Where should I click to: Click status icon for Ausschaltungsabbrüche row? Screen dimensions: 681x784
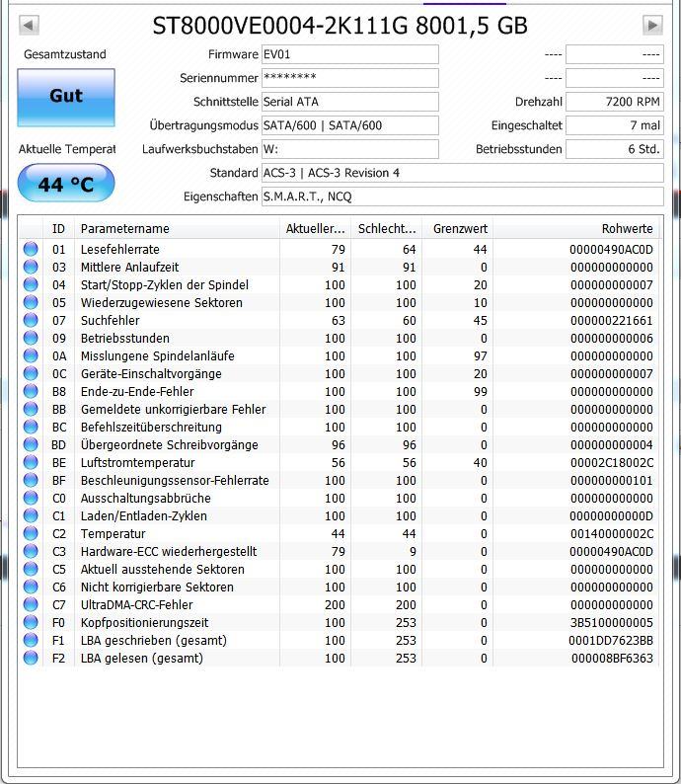(x=31, y=498)
